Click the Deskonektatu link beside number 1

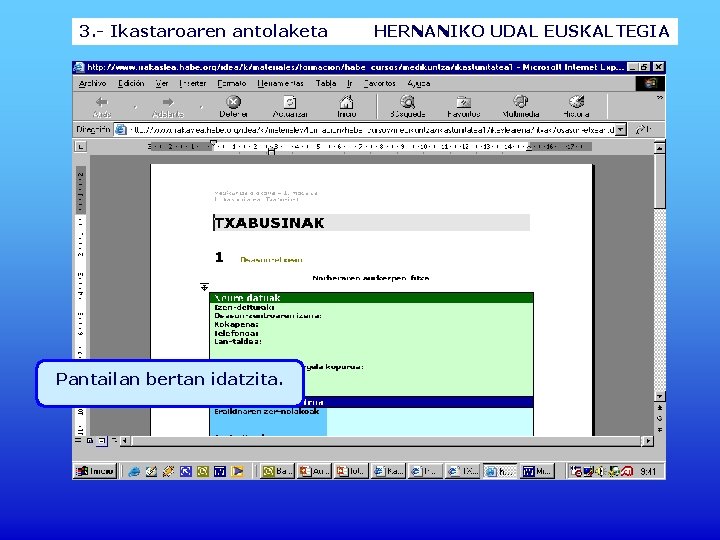click(271, 260)
